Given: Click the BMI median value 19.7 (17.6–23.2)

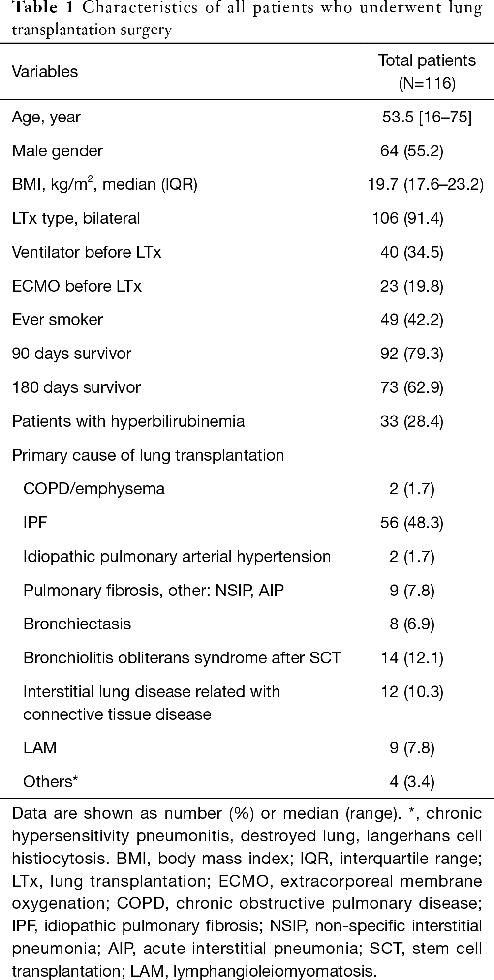Looking at the screenshot, I should coord(426,184).
